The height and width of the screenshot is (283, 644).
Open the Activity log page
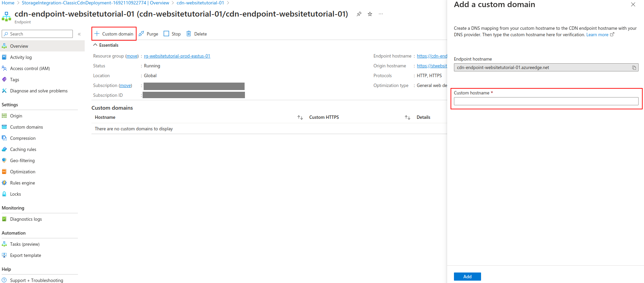point(21,57)
